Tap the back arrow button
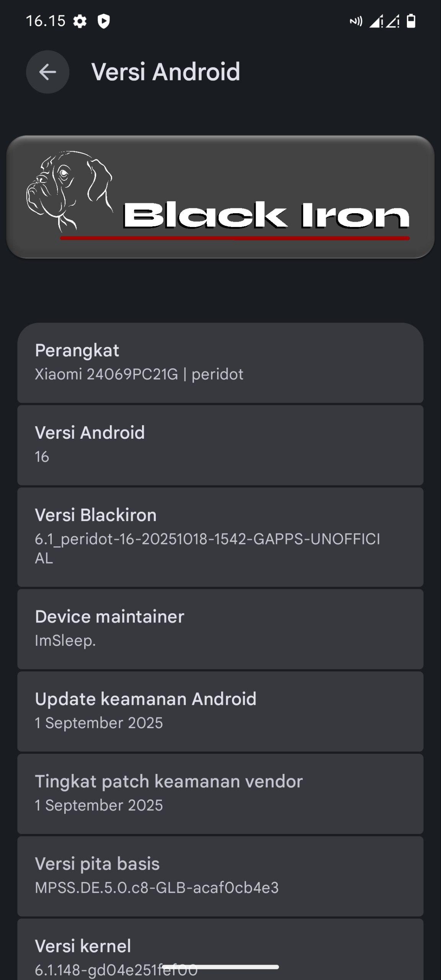This screenshot has height=980, width=441. (47, 72)
